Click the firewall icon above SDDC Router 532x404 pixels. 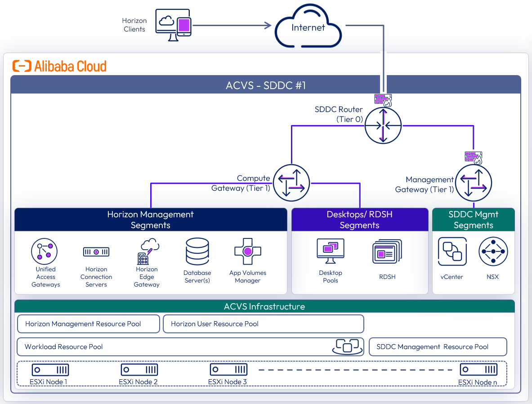pyautogui.click(x=383, y=100)
